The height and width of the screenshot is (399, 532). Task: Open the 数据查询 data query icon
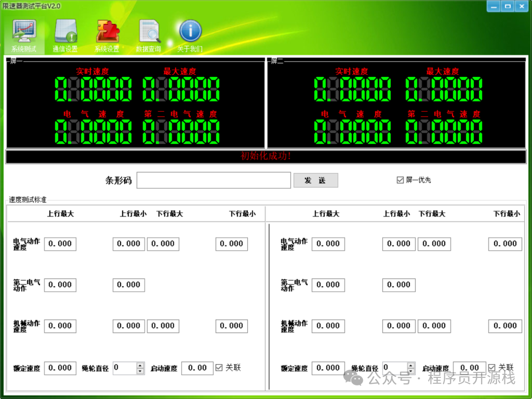149,36
